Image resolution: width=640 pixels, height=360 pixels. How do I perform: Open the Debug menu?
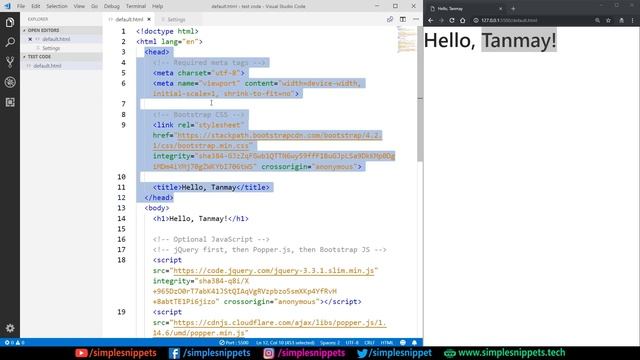click(x=111, y=6)
